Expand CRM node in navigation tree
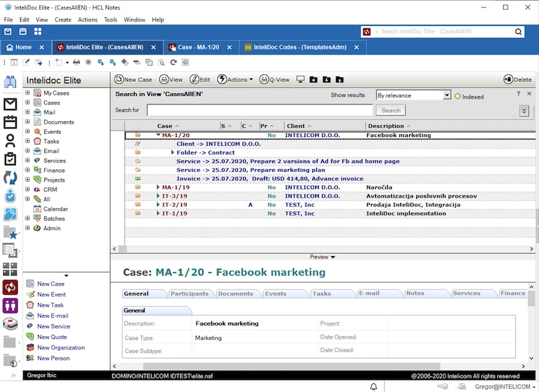539x392 pixels. [27, 189]
